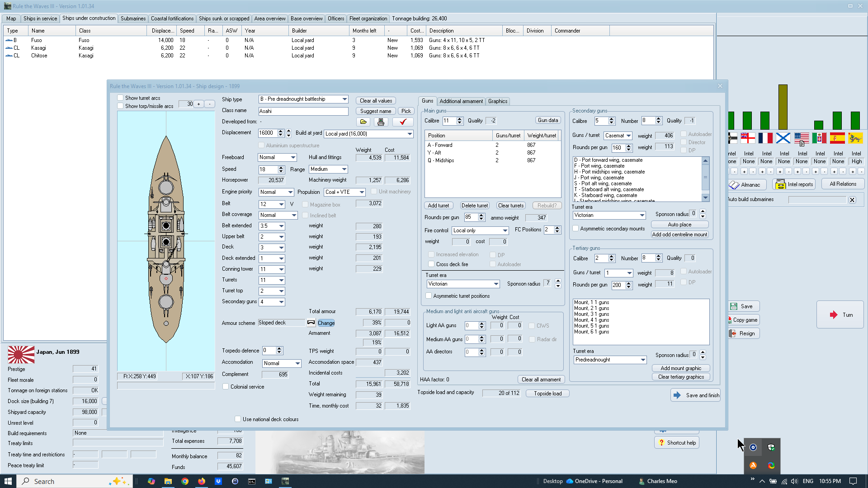Viewport: 868px width, 488px height.
Task: Switch to the Additional armament tab
Action: coord(461,101)
